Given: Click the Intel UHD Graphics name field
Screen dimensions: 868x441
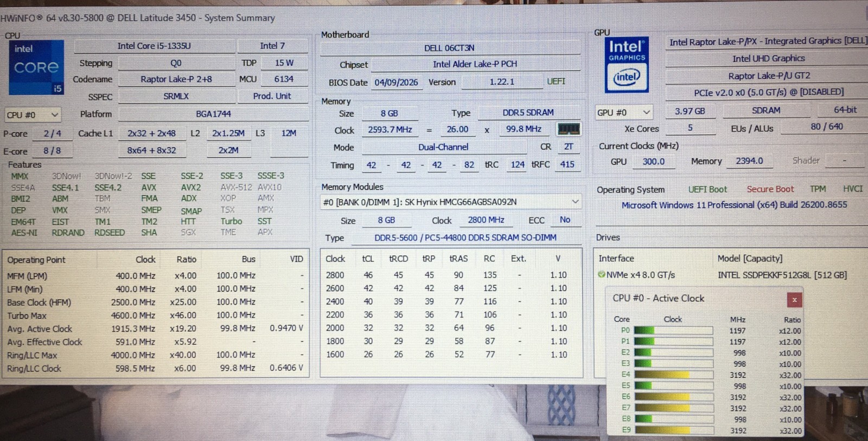Looking at the screenshot, I should click(x=769, y=59).
